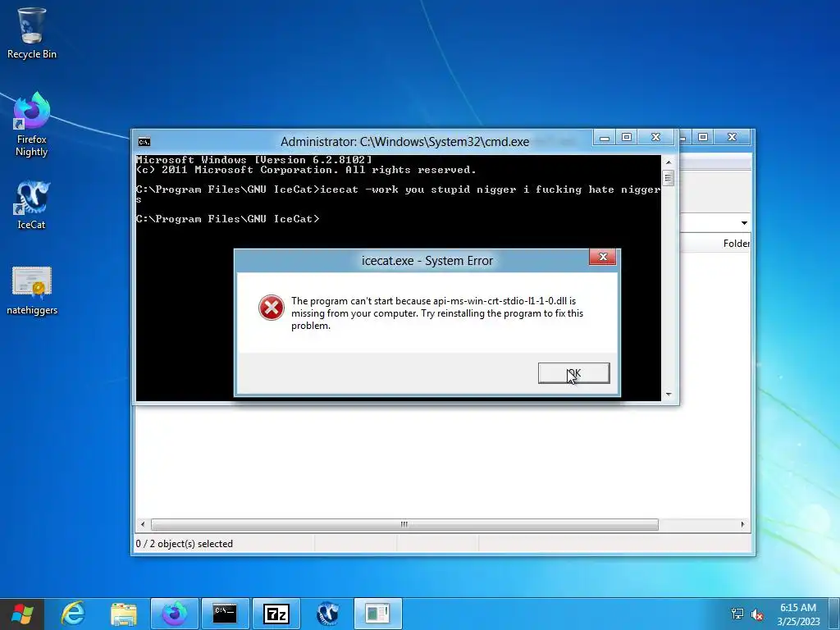Click the cmd scrollbar up arrow
840x630 pixels.
point(668,162)
